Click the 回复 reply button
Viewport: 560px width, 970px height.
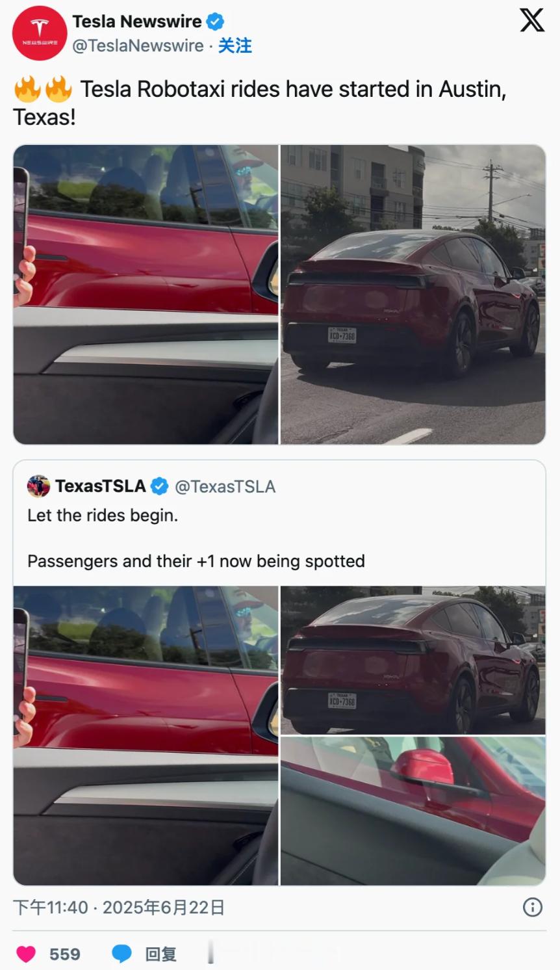160,954
